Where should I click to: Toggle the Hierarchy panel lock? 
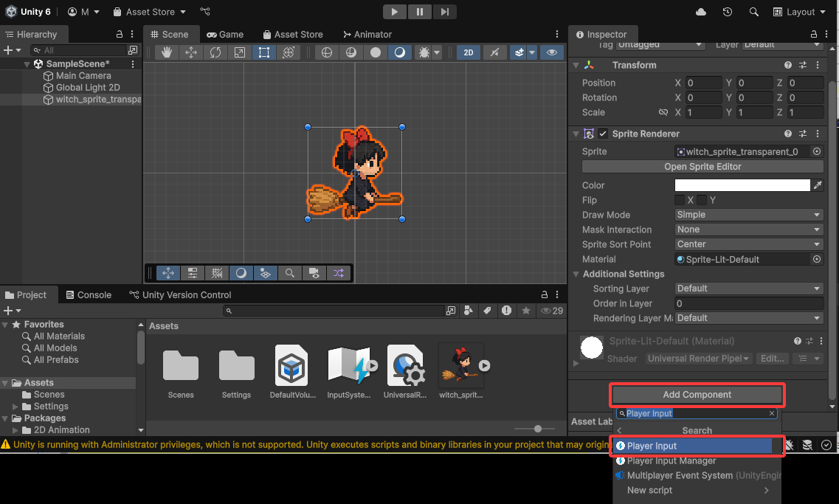[120, 34]
